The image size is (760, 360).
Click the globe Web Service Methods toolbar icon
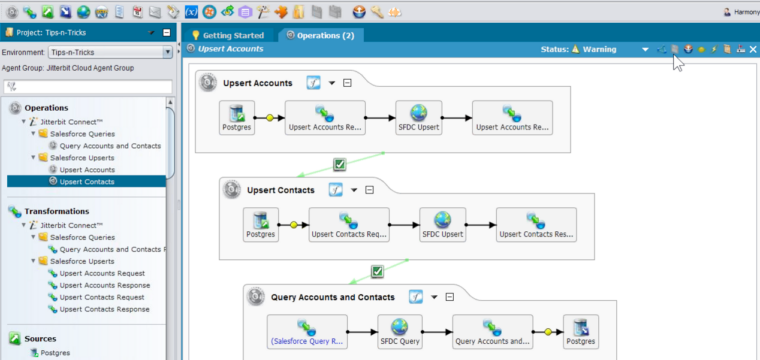tap(83, 12)
